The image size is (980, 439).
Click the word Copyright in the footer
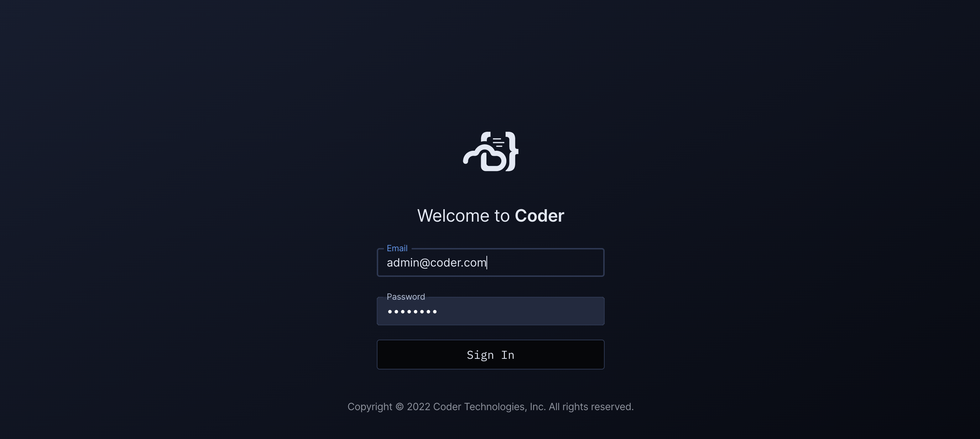point(370,407)
